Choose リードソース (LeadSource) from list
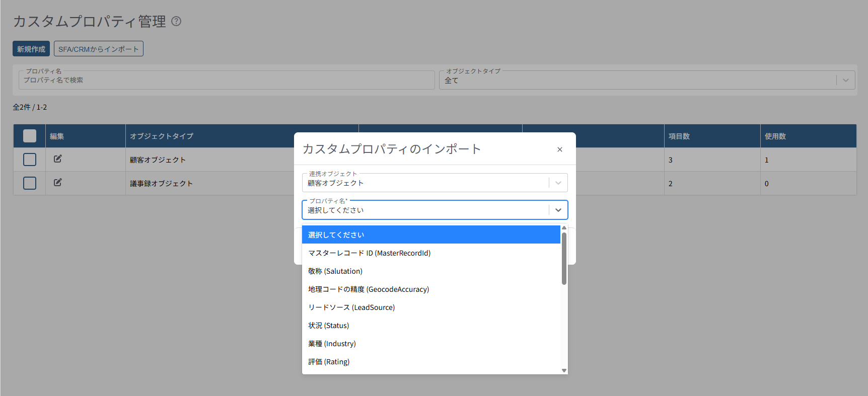Screen dimensions: 868x396 tap(351, 307)
